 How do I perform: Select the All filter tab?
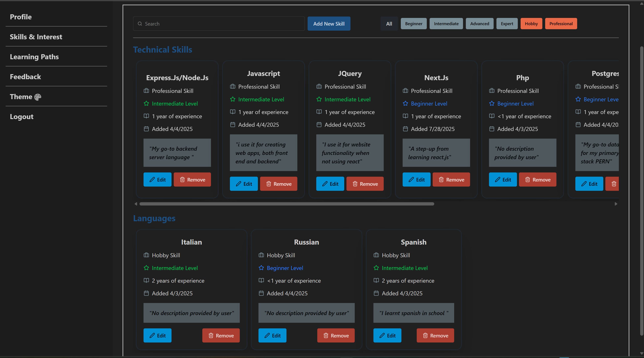click(389, 24)
